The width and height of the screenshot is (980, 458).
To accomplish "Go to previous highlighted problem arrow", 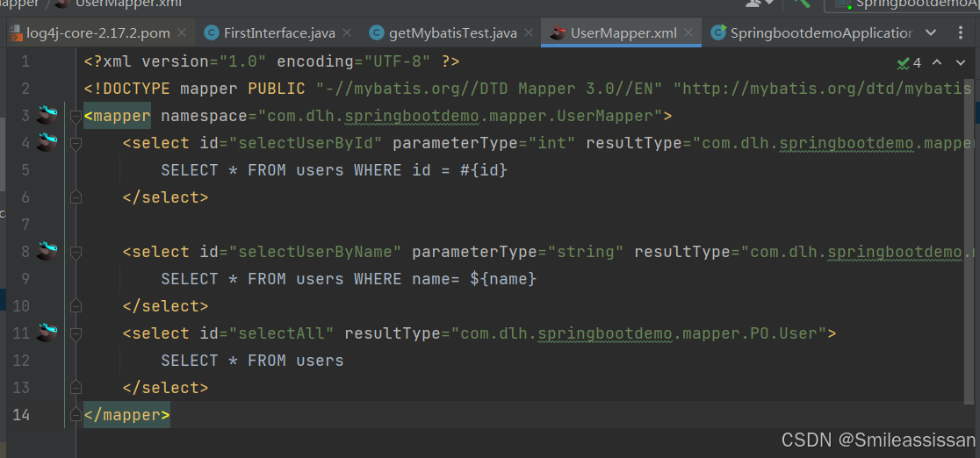I will (937, 62).
